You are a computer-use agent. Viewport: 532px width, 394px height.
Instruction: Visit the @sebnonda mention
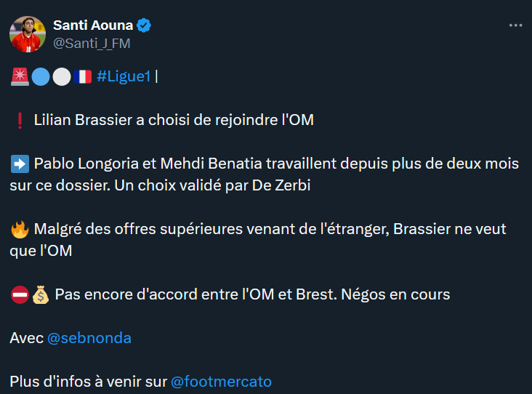89,338
